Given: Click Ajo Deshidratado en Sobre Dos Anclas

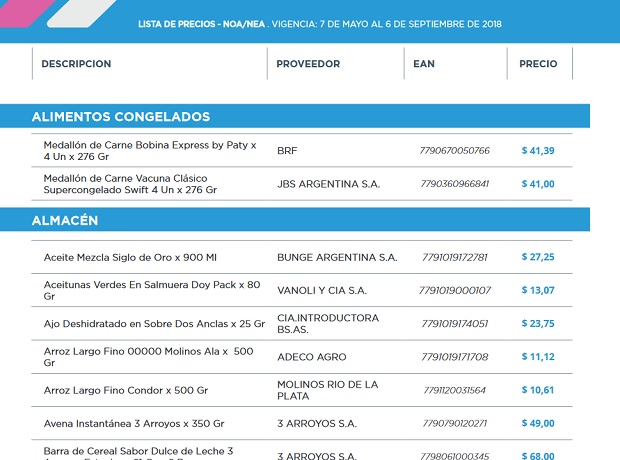Looking at the screenshot, I should (154, 324).
